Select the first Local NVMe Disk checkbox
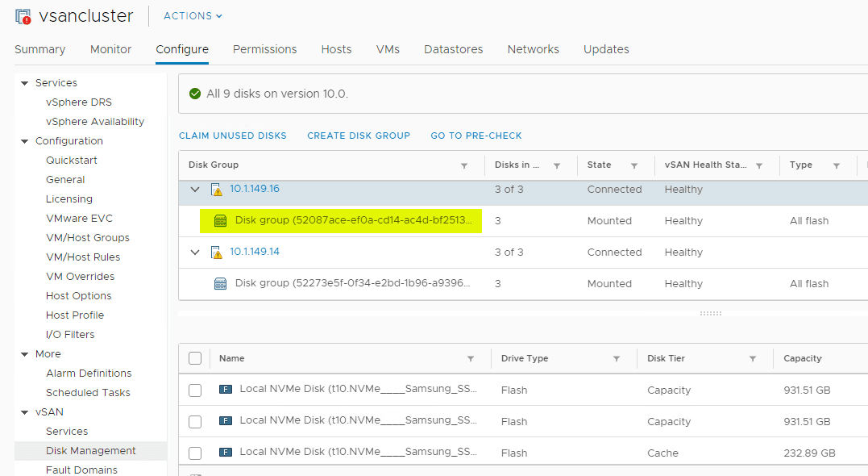The height and width of the screenshot is (476, 868). click(x=195, y=390)
